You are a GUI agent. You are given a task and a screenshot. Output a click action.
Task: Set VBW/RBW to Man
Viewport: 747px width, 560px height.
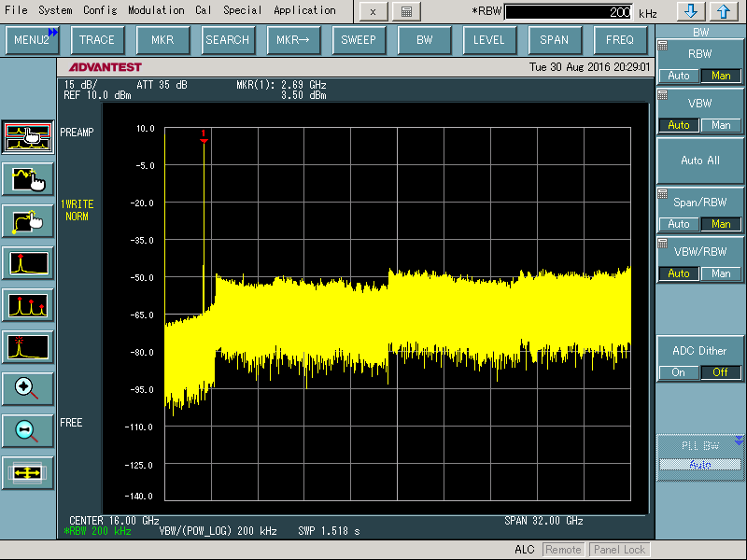coord(721,273)
